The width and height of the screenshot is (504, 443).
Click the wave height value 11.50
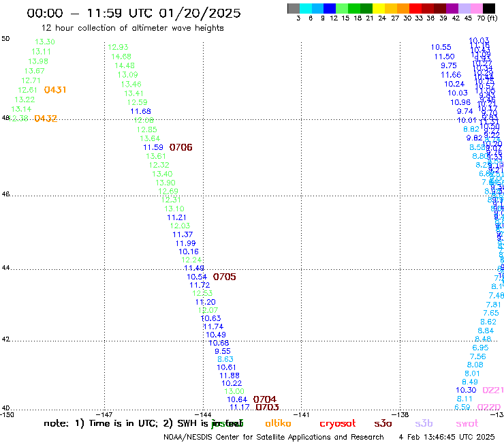(x=444, y=57)
